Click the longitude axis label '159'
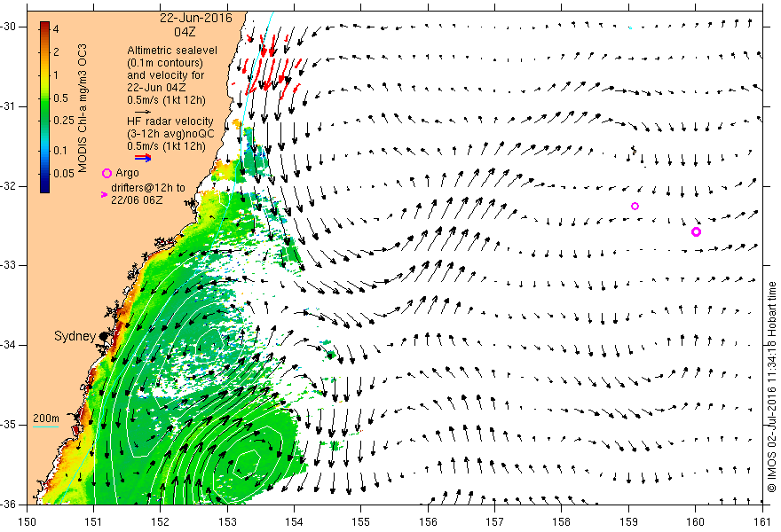 pos(628,521)
